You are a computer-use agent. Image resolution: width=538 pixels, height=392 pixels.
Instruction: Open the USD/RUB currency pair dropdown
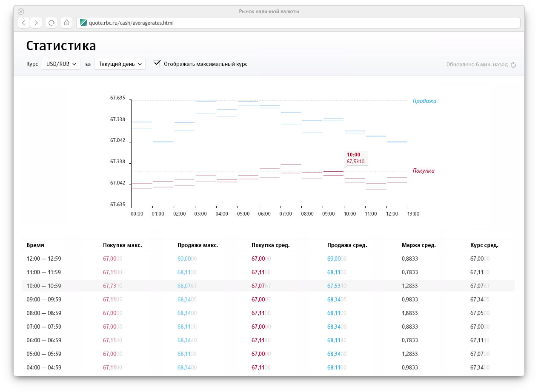[x=61, y=64]
